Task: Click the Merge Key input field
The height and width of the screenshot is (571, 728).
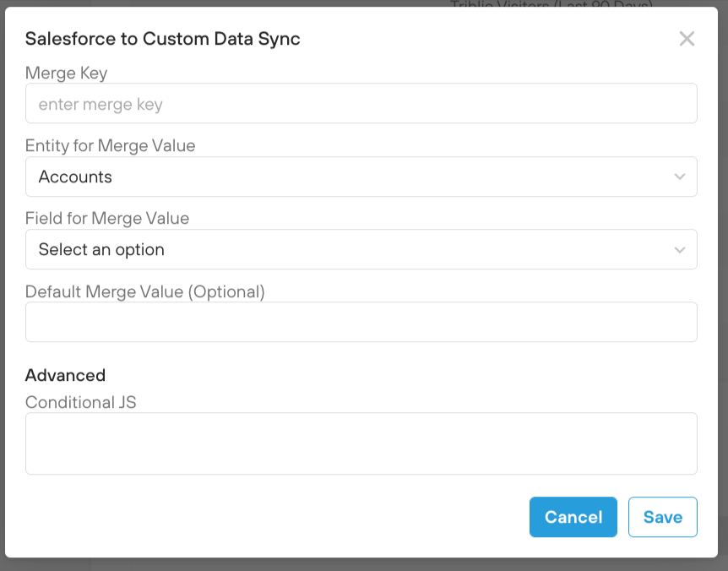Action: (361, 104)
